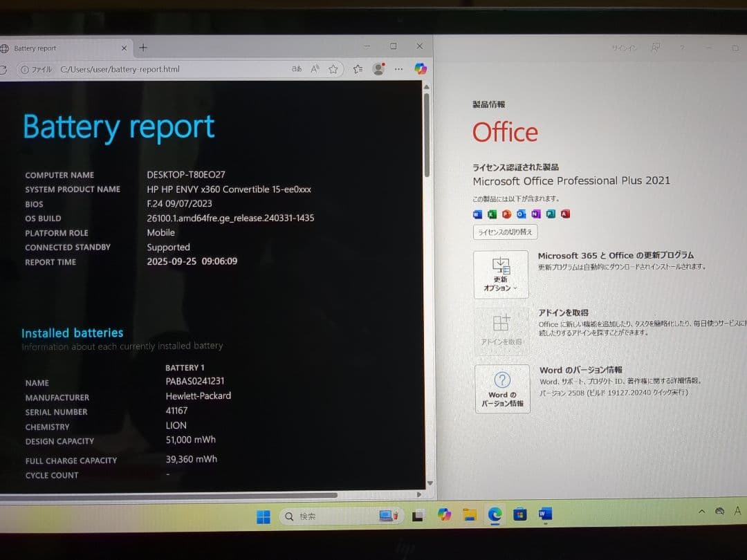The image size is (747, 560).
Task: Click the Read Aloud icon in address bar
Action: pos(315,69)
